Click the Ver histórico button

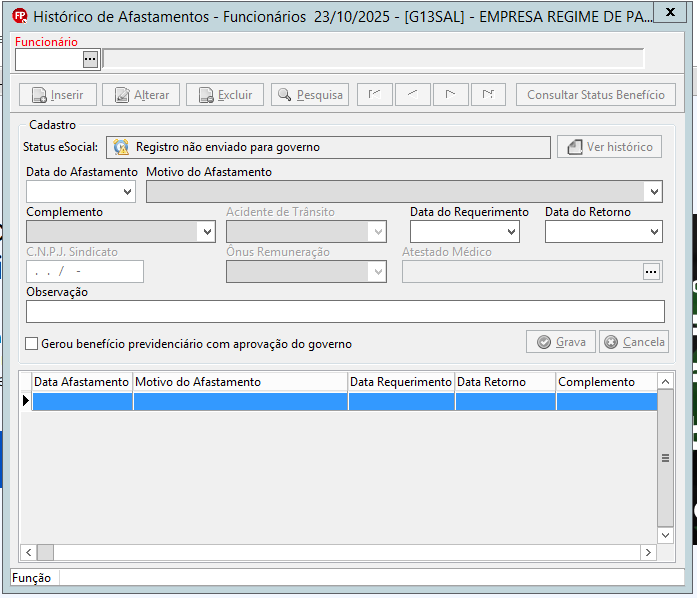(609, 147)
